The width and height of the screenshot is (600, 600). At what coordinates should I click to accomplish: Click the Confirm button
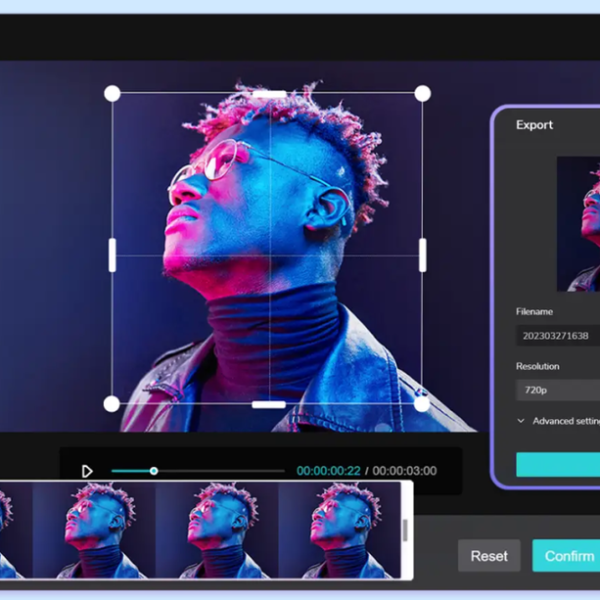[566, 556]
